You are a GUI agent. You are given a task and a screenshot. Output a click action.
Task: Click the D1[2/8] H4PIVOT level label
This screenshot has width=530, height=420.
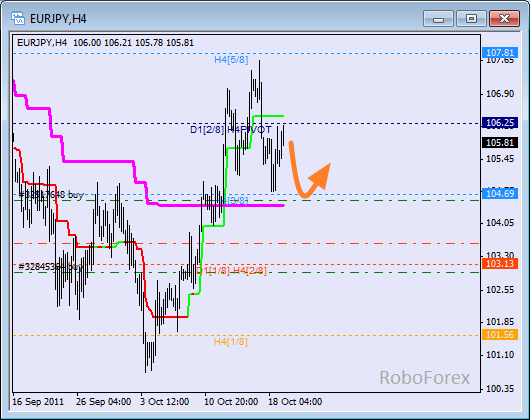click(x=231, y=130)
